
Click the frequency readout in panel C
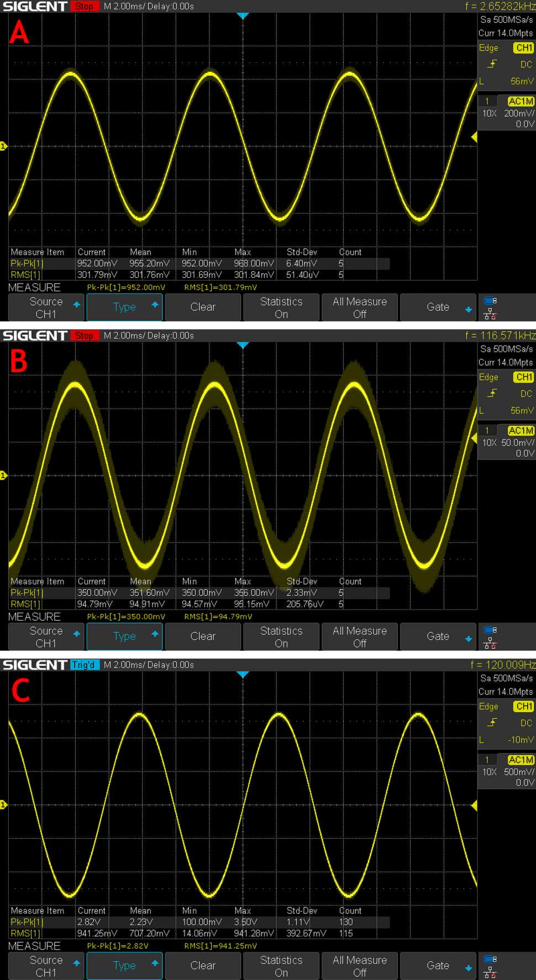click(503, 665)
